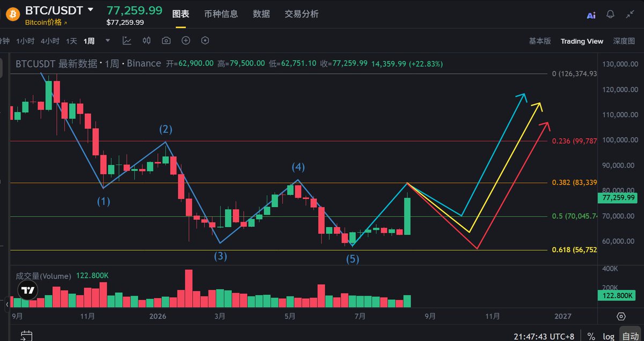Click the 21:47:43 UTC+8 timezone

[544, 336]
